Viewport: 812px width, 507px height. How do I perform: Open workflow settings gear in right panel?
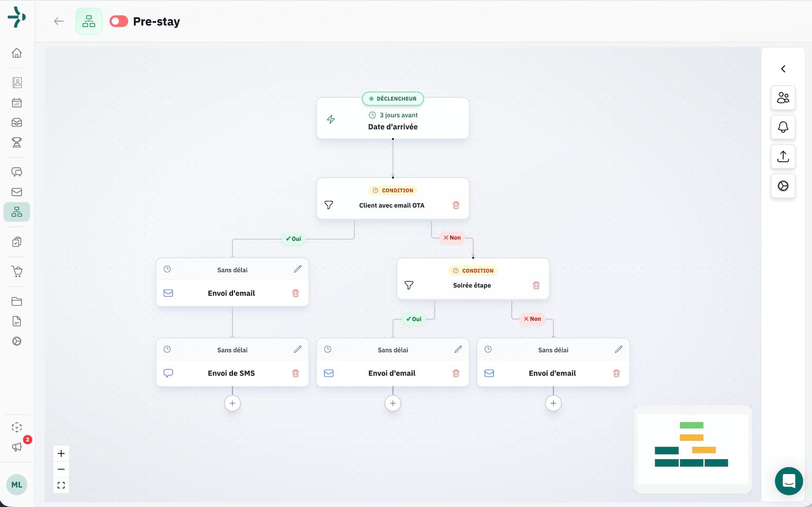[x=783, y=186]
